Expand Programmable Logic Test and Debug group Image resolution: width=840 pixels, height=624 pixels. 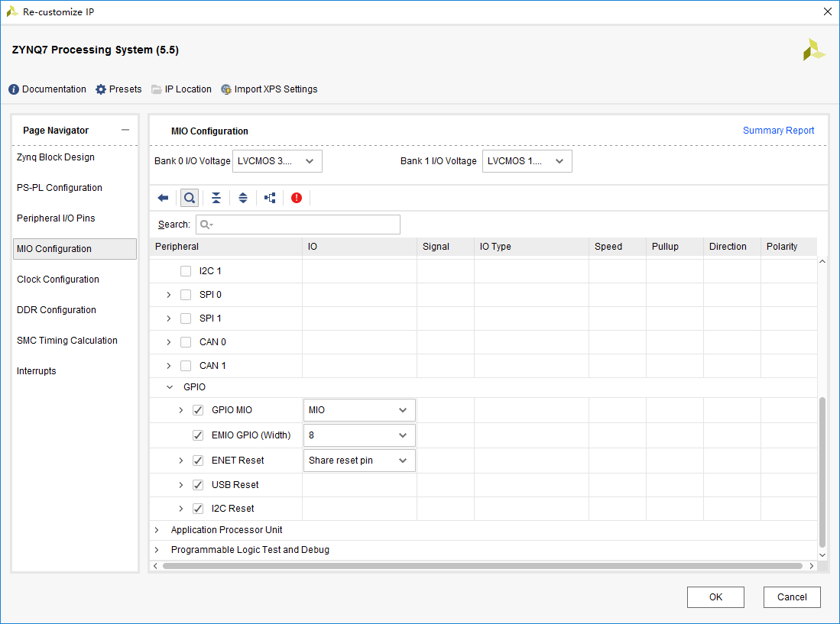tap(157, 550)
